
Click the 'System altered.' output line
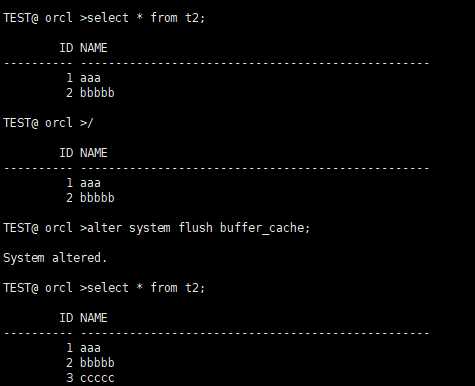pos(55,258)
